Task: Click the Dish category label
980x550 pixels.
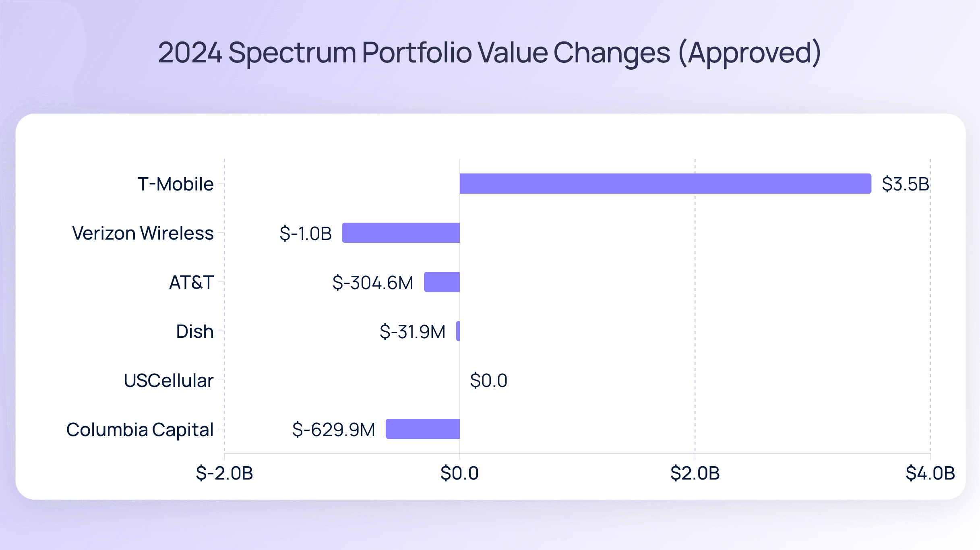Action: click(x=194, y=331)
